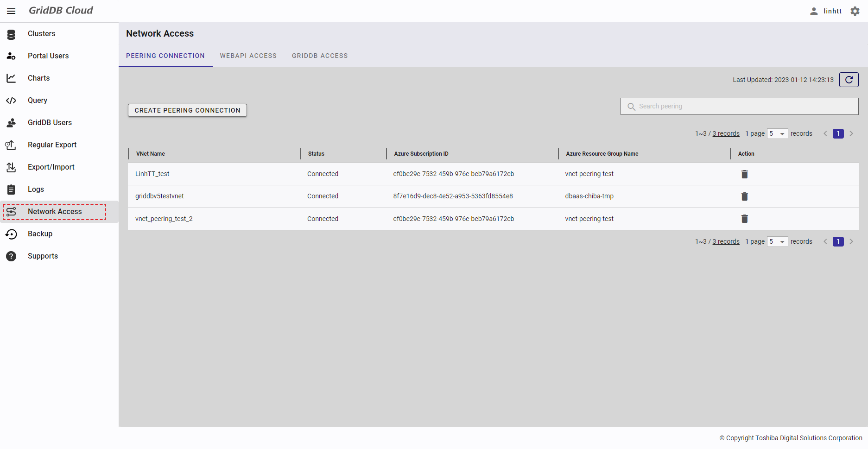Open the Query sidebar item
Screen dimensions: 868x449
pos(37,101)
